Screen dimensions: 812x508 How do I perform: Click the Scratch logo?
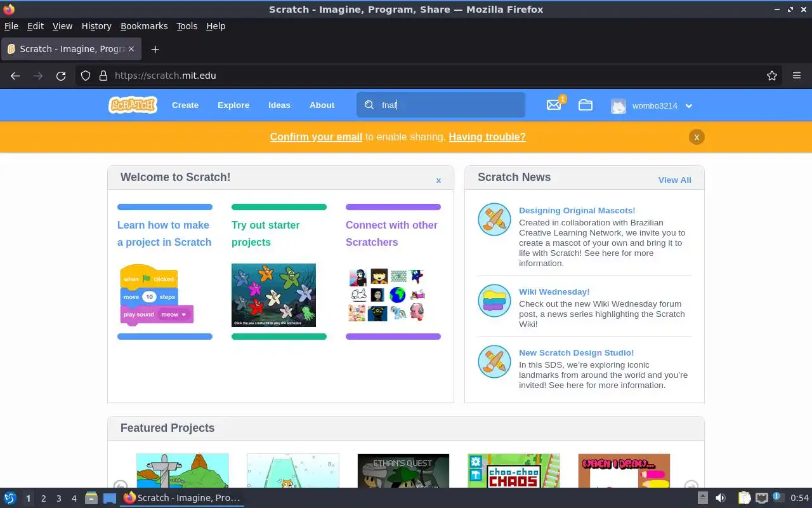coord(133,105)
